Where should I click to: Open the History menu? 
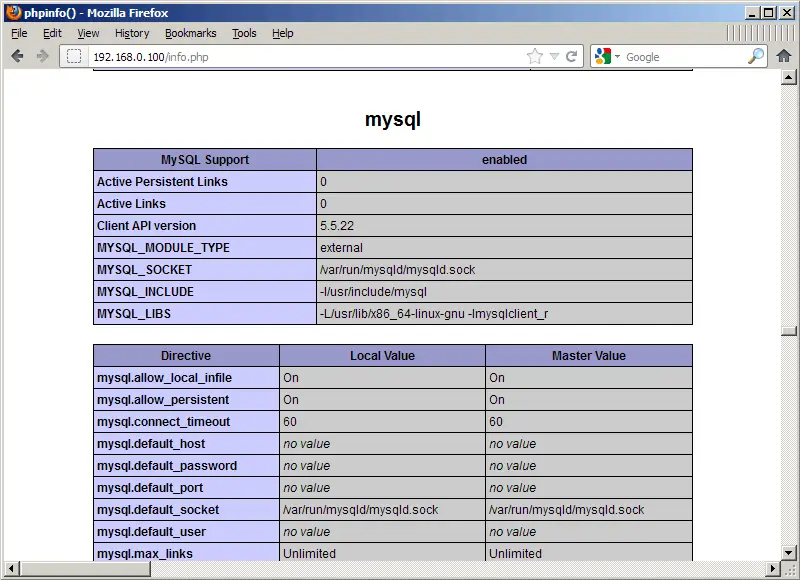(132, 33)
